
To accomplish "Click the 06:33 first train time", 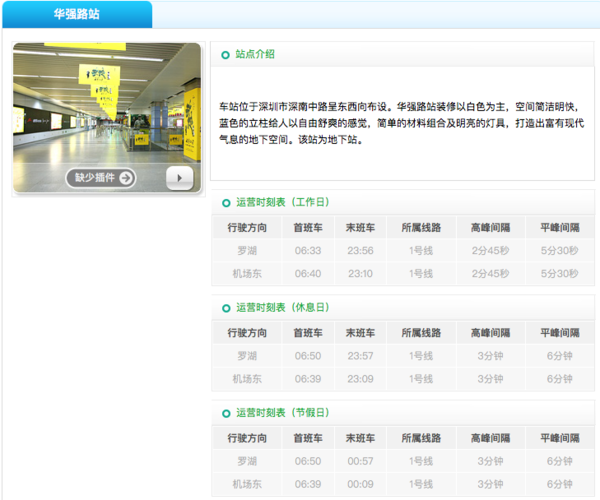I will 308,251.
